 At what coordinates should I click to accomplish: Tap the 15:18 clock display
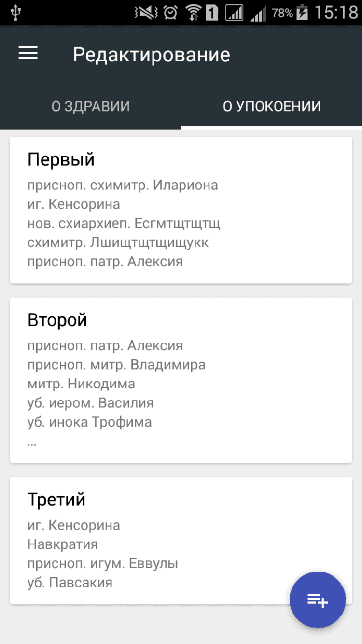[336, 13]
